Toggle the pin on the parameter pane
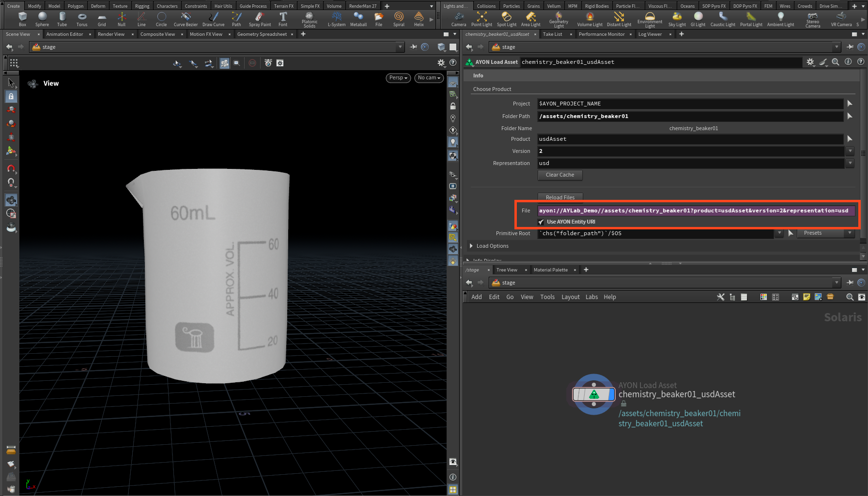The height and width of the screenshot is (496, 868). [x=850, y=47]
